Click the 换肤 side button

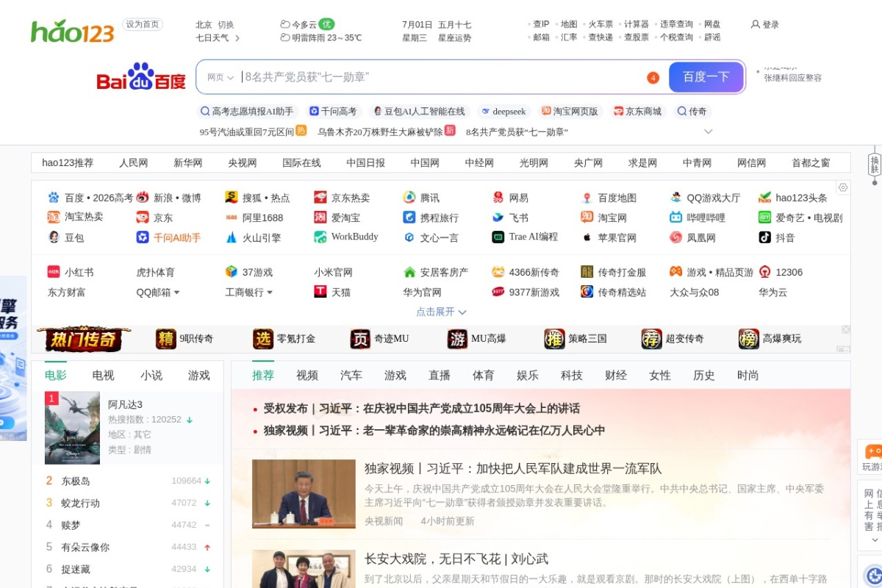click(x=875, y=164)
